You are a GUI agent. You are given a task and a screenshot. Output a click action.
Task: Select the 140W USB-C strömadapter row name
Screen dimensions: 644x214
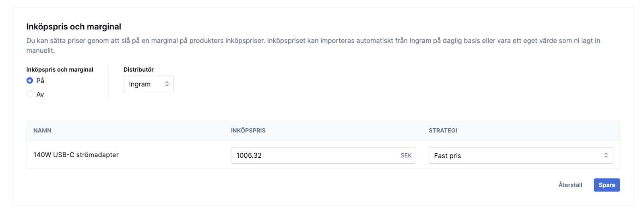click(76, 155)
